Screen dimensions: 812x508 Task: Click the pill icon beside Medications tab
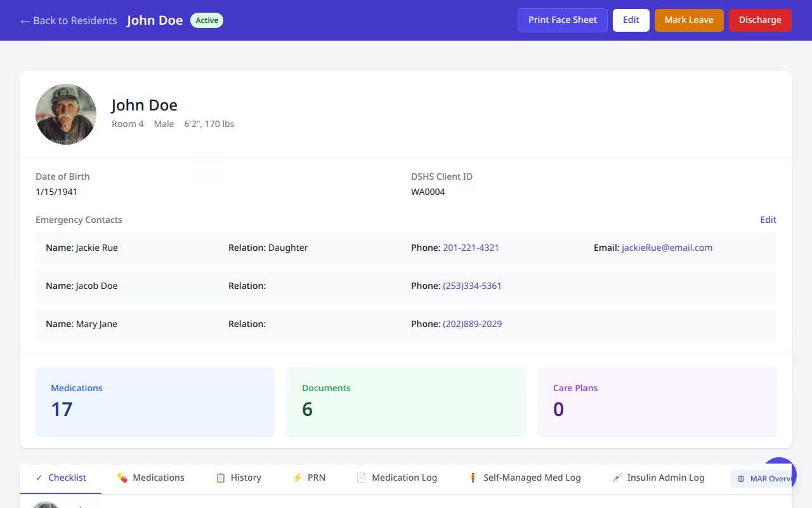(122, 478)
